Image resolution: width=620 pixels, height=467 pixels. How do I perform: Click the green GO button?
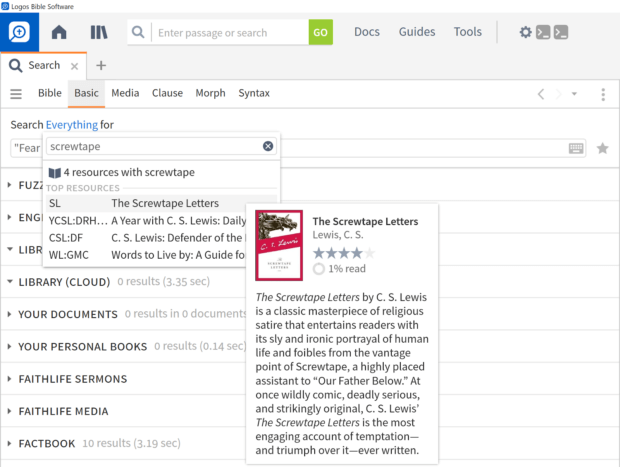point(320,32)
